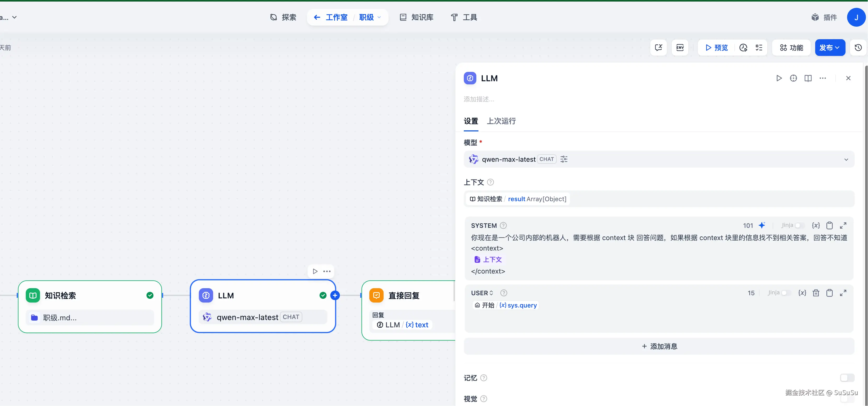The image size is (868, 406).
Task: Open version history clock icon
Action: pyautogui.click(x=858, y=48)
